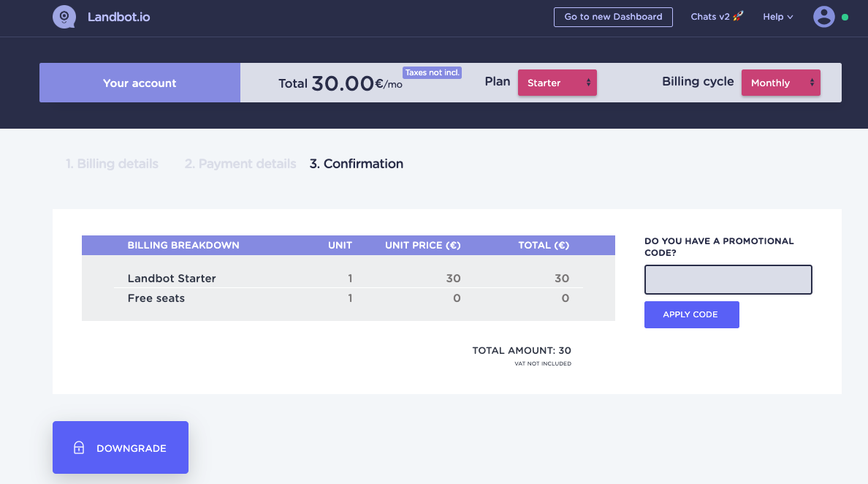868x484 pixels.
Task: Click the promotional code question heading
Action: tap(719, 247)
